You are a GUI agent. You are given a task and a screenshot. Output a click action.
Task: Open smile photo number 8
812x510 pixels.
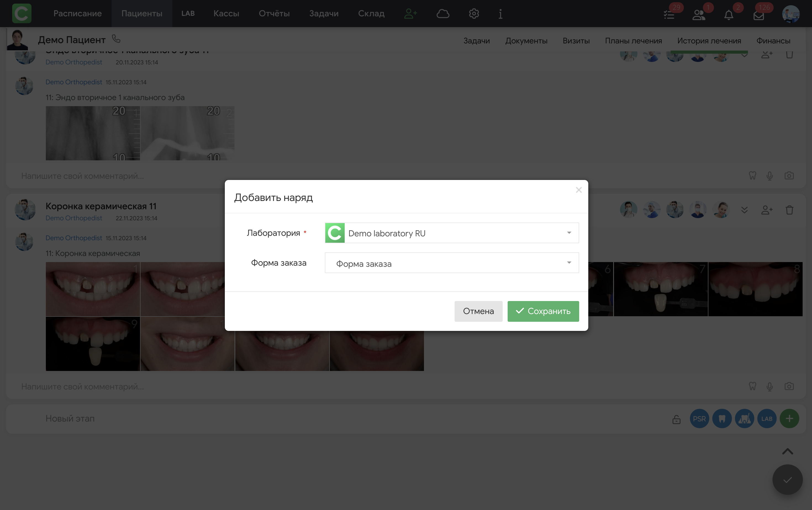755,289
